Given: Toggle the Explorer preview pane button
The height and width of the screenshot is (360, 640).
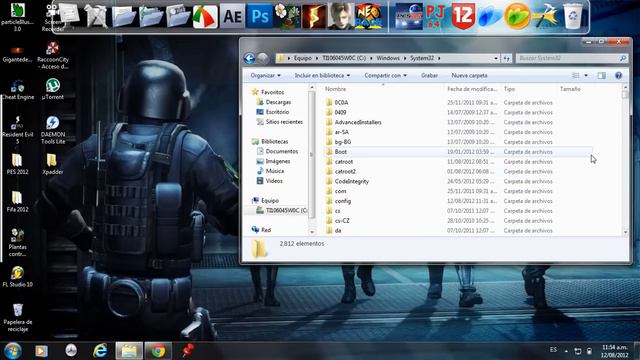Looking at the screenshot, I should pyautogui.click(x=602, y=76).
